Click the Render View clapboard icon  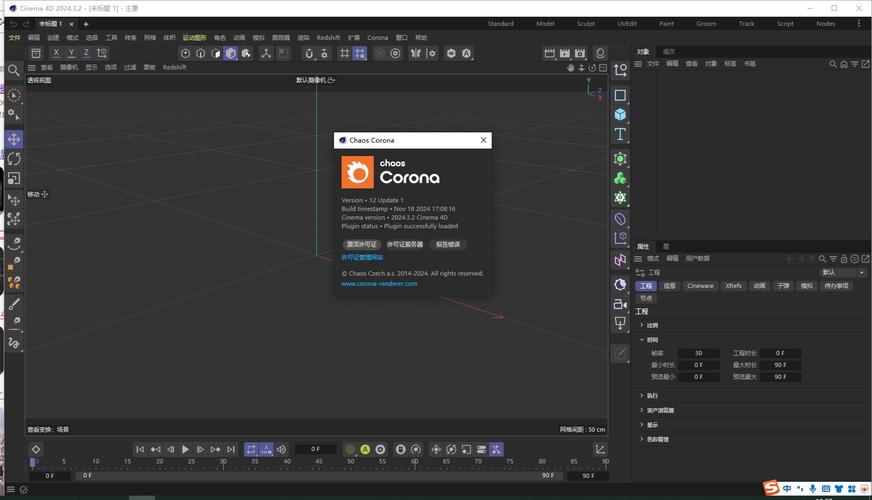pos(549,53)
